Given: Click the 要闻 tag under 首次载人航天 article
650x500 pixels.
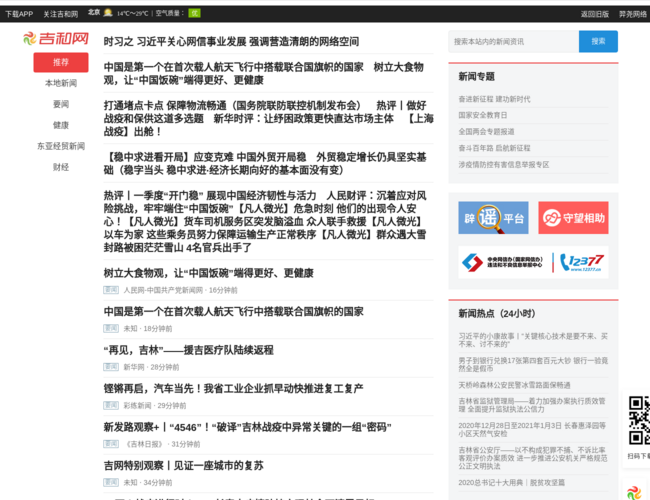Looking at the screenshot, I should 111,328.
